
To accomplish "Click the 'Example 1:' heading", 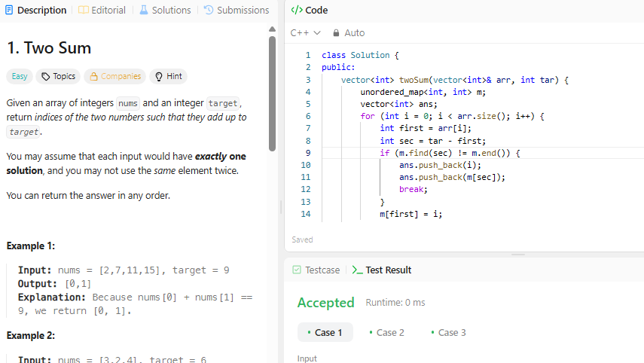I will (31, 246).
